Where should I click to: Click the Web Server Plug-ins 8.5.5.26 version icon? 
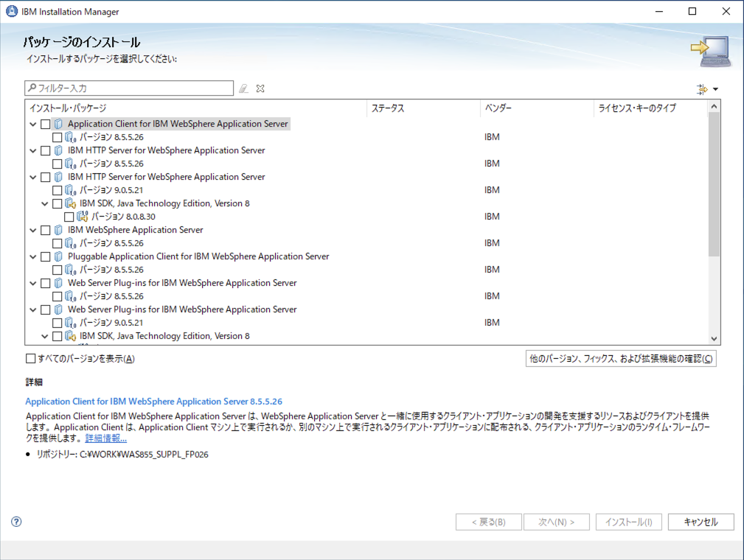71,296
